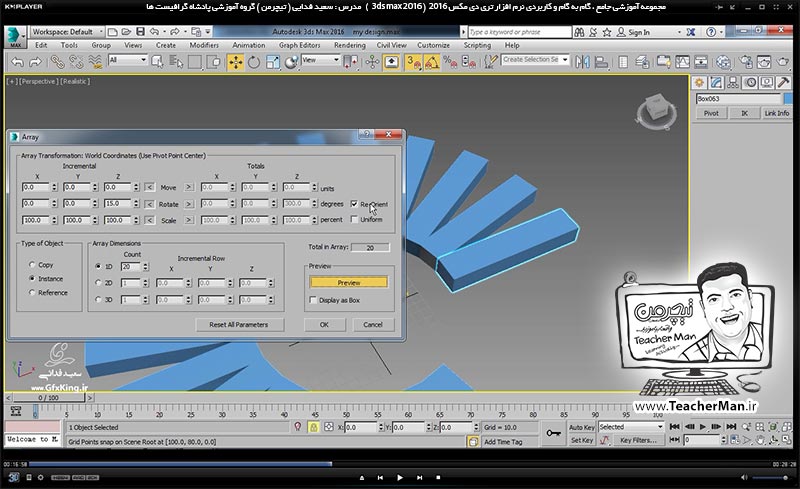Click the 3ds Max application logo button
This screenshot has height=489, width=800.
14,37
